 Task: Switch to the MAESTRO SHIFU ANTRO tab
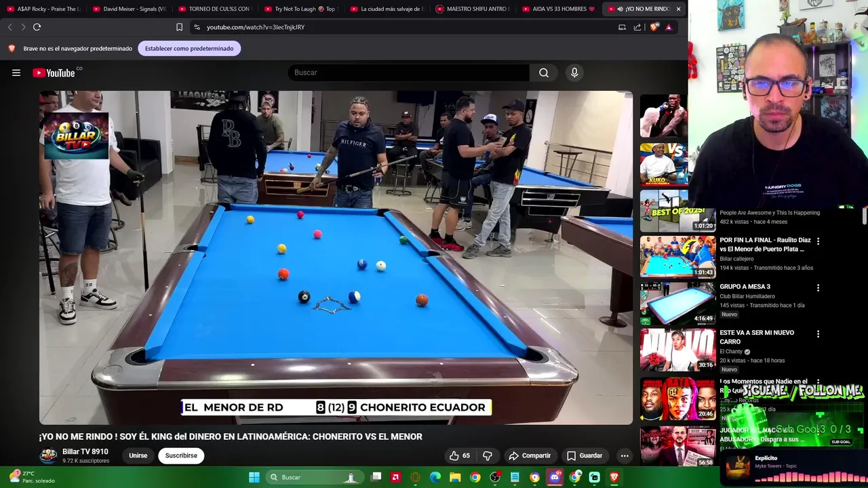[x=473, y=9]
